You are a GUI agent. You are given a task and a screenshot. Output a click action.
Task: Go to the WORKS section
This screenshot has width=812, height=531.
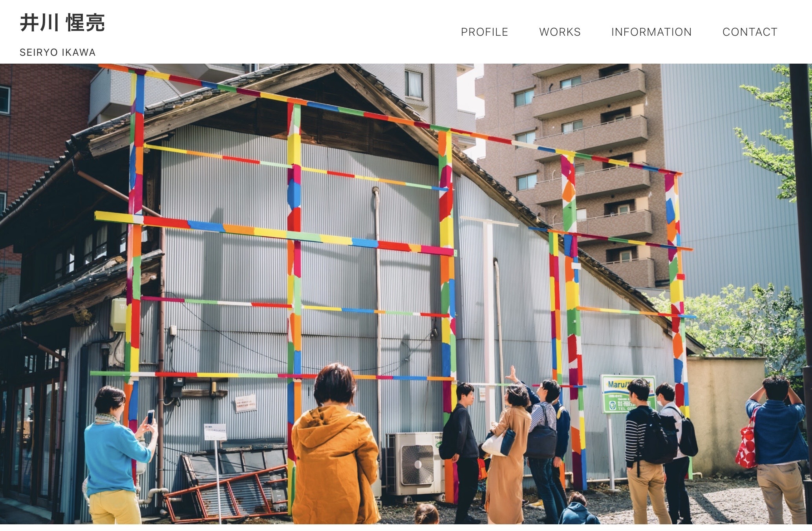tap(560, 32)
